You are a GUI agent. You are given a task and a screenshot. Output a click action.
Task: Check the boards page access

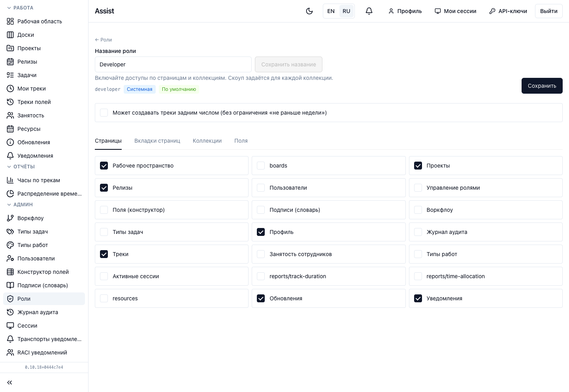click(x=261, y=166)
